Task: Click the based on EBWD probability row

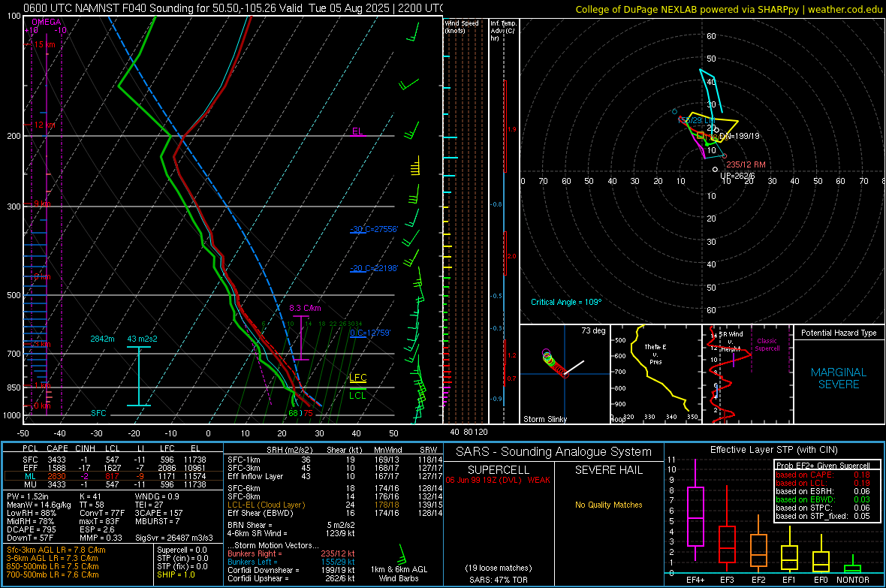Action: coord(823,499)
